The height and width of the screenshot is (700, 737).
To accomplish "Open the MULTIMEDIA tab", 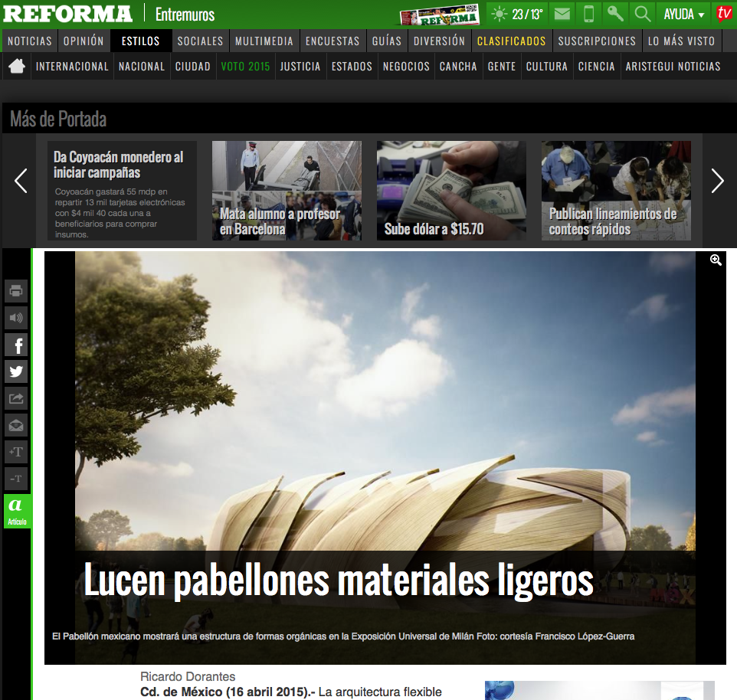I will (x=264, y=41).
